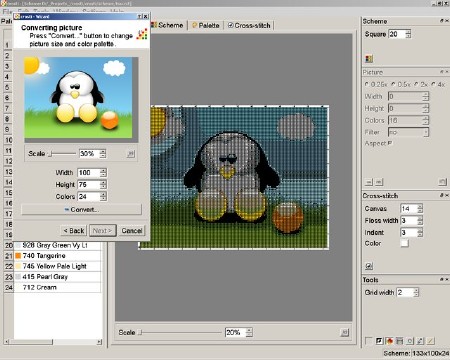Click the Indent spinner arrows
450x360 pixels.
pos(420,233)
